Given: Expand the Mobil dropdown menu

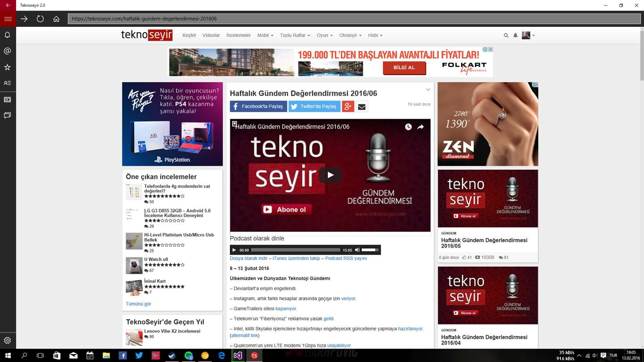Looking at the screenshot, I should pyautogui.click(x=265, y=35).
